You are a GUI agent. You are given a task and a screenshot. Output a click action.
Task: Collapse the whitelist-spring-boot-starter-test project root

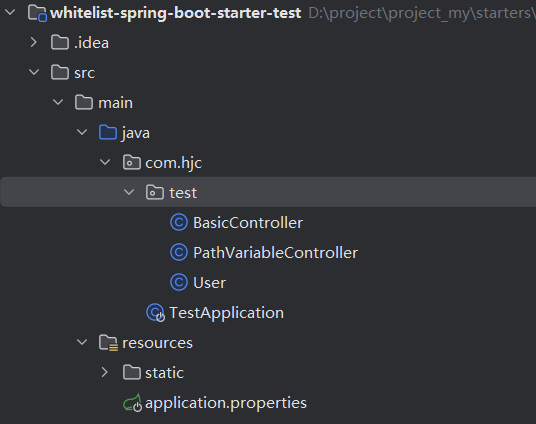click(10, 13)
